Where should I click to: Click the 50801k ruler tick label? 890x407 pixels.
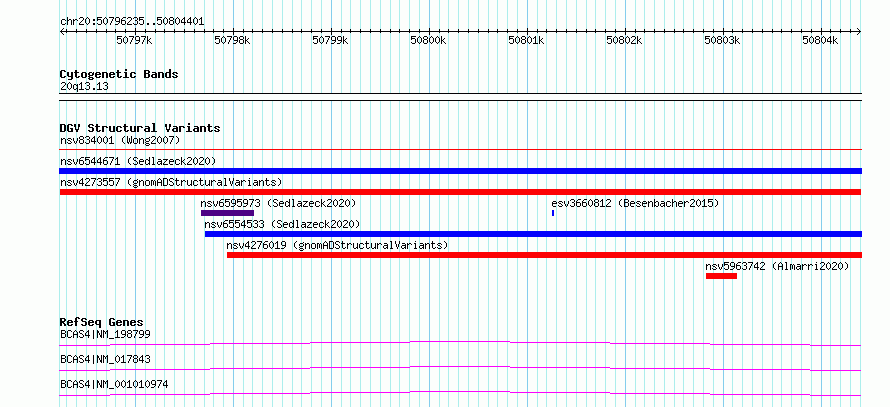[527, 40]
